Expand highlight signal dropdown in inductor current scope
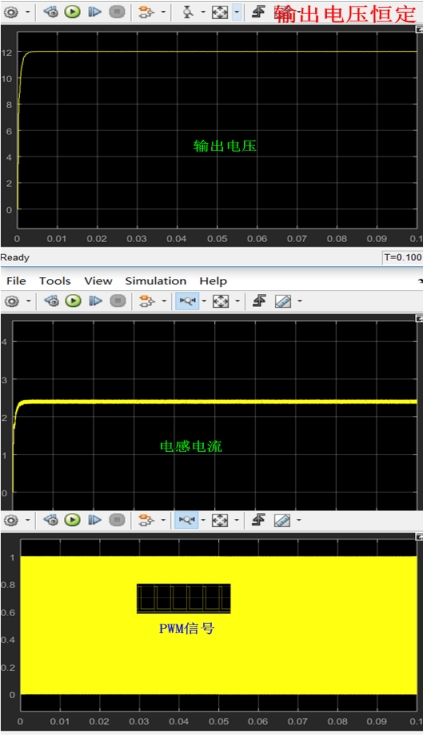 pyautogui.click(x=164, y=301)
